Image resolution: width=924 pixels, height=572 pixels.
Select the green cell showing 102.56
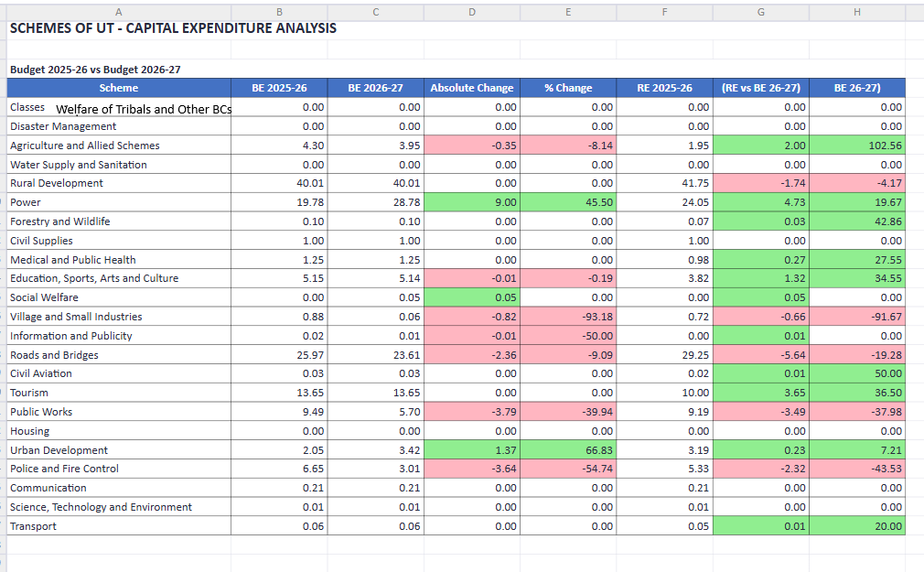click(857, 146)
